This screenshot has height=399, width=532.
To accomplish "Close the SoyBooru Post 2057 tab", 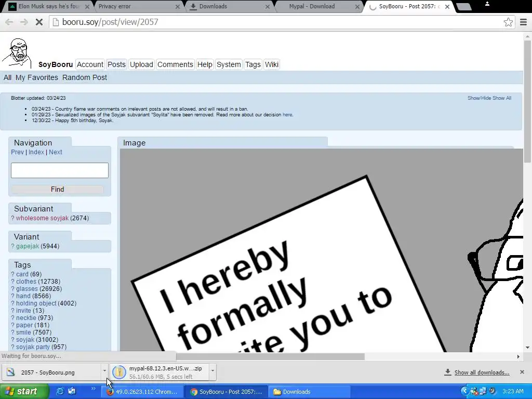I will pos(447,6).
